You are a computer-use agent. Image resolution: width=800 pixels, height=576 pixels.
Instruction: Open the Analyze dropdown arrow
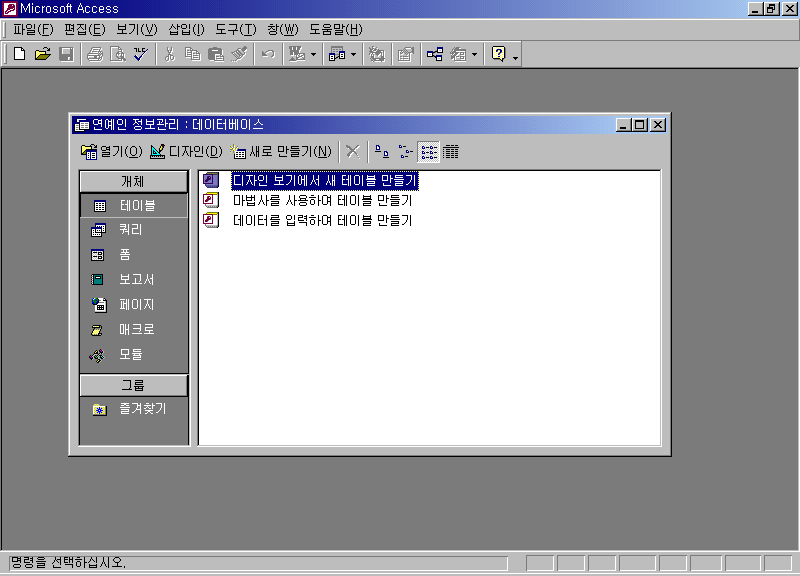click(353, 55)
